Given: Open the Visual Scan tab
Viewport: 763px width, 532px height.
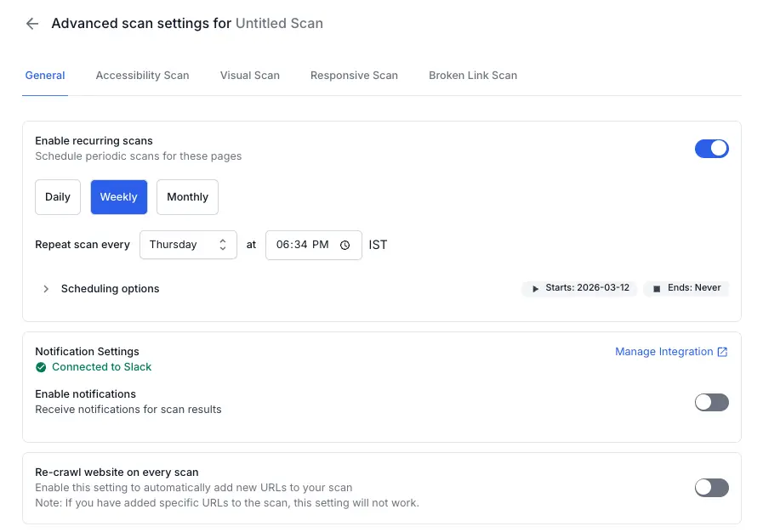Looking at the screenshot, I should pyautogui.click(x=249, y=75).
